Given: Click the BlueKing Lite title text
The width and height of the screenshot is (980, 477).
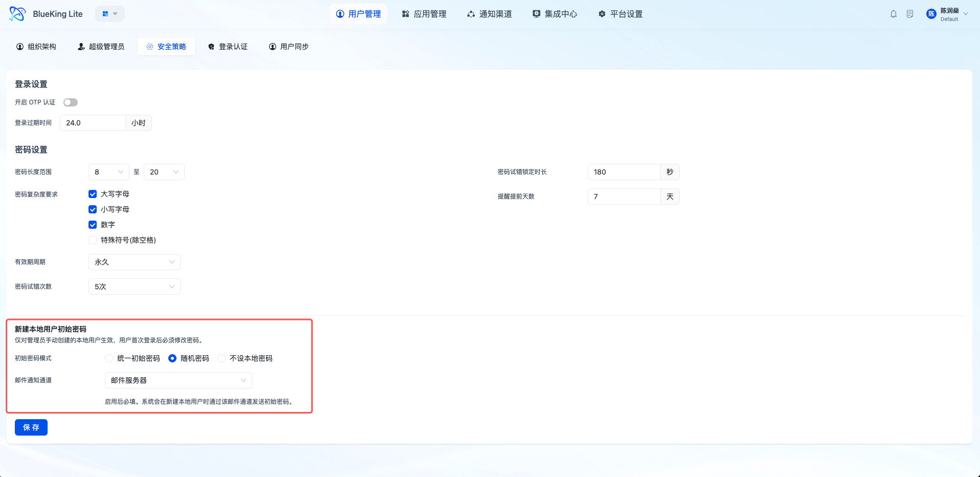Looking at the screenshot, I should pos(58,14).
